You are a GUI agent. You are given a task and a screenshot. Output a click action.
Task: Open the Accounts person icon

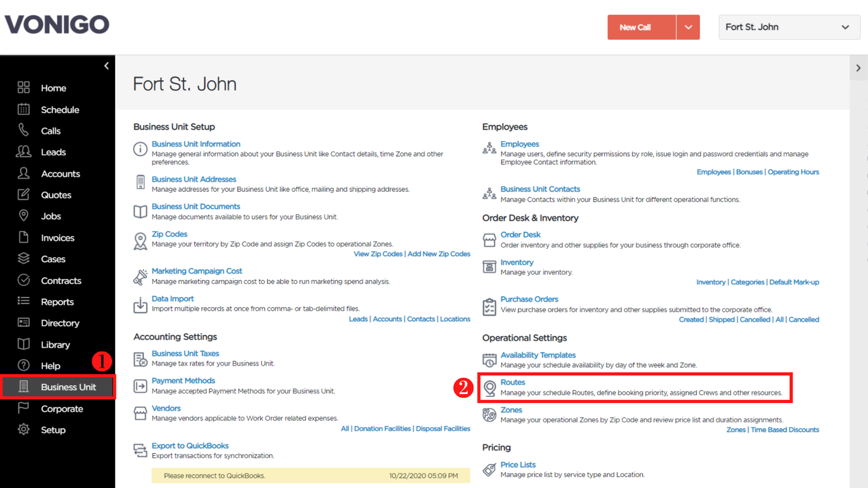tap(24, 173)
